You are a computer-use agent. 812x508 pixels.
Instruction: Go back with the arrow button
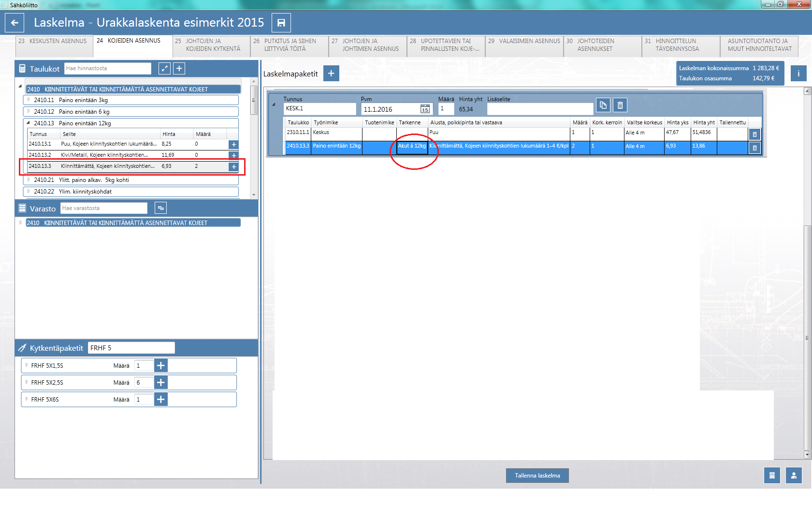pos(14,23)
